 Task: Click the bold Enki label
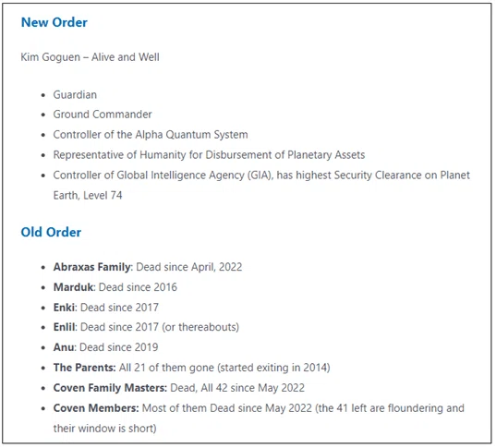[x=65, y=308]
